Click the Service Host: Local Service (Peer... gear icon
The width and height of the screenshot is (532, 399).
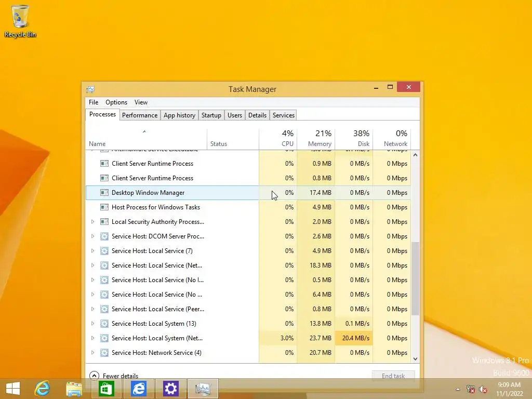pos(104,309)
